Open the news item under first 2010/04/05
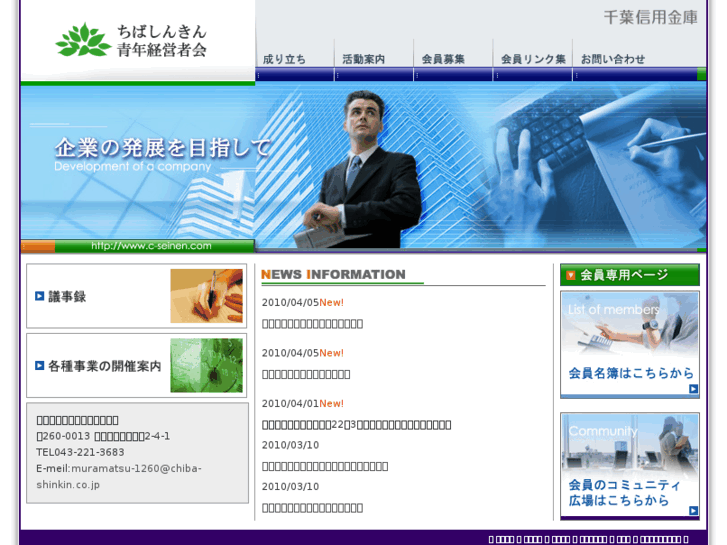The image size is (727, 545). tap(312, 324)
